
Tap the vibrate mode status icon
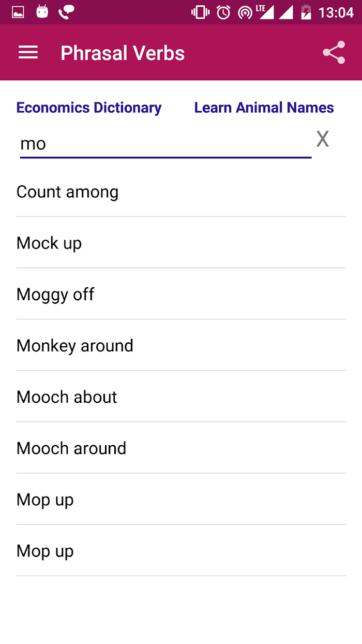pos(200,12)
